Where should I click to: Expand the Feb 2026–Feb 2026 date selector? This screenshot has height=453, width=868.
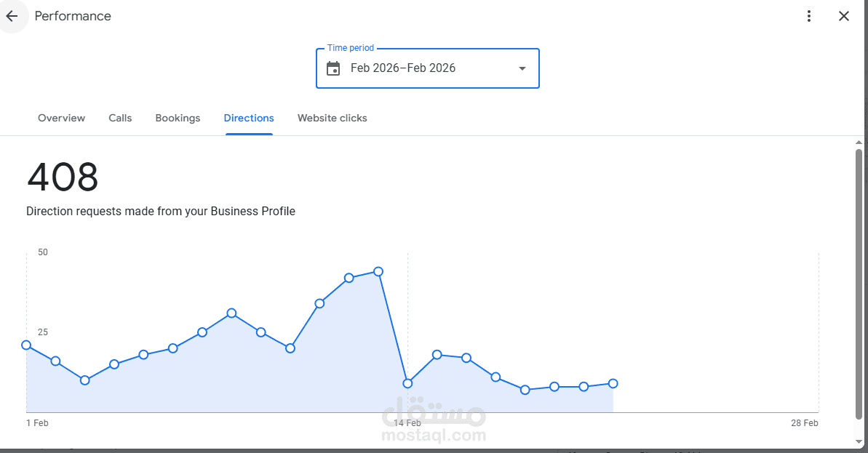click(x=427, y=68)
